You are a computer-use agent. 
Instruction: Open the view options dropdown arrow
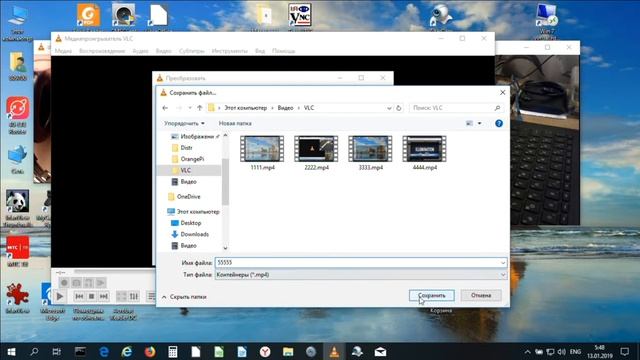click(480, 123)
